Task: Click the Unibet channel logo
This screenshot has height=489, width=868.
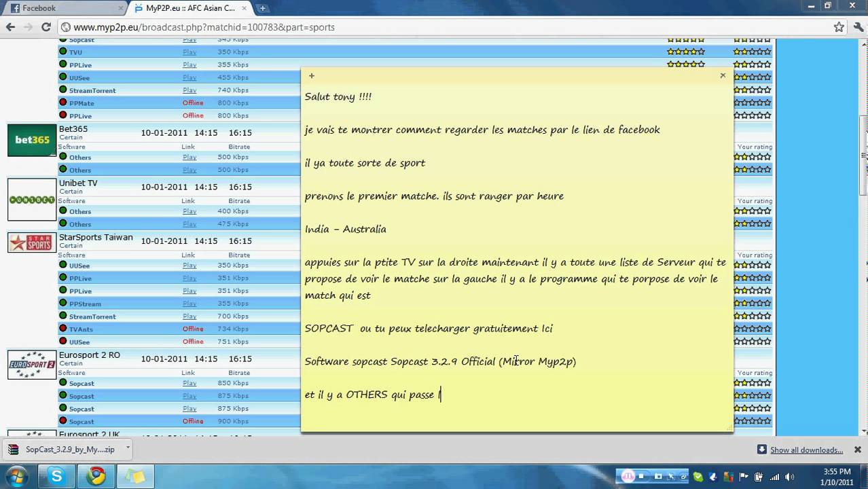Action: [x=32, y=200]
